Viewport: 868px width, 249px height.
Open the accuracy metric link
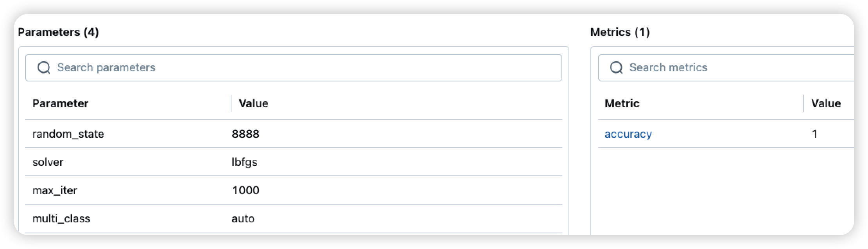click(x=628, y=134)
